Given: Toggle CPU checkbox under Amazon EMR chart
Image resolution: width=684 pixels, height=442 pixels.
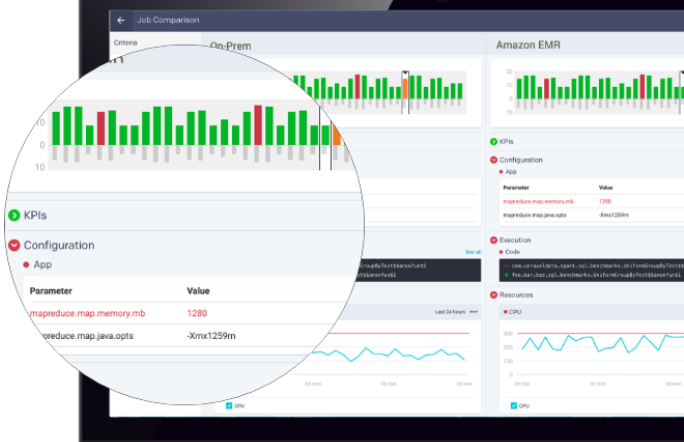Looking at the screenshot, I should [x=513, y=406].
